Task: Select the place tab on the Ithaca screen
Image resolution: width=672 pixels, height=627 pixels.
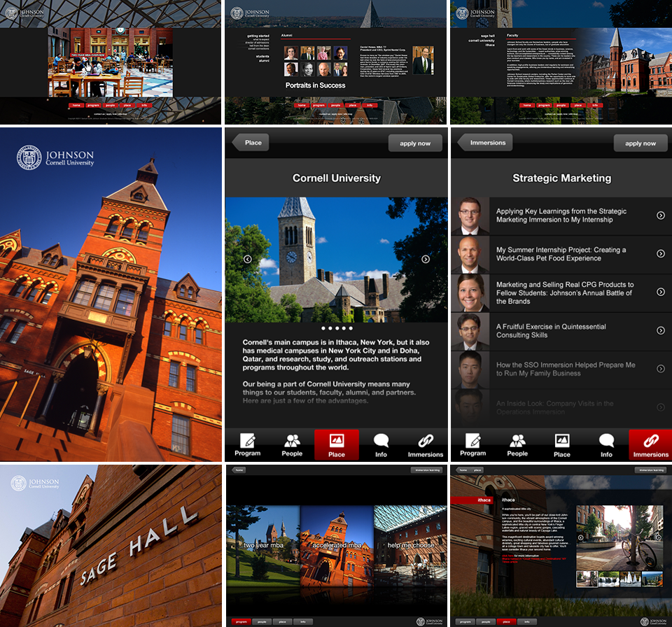Action: tap(506, 621)
